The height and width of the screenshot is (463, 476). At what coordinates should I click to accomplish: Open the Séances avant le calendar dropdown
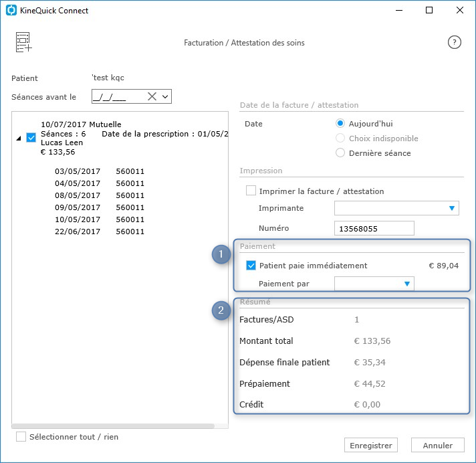click(x=165, y=96)
